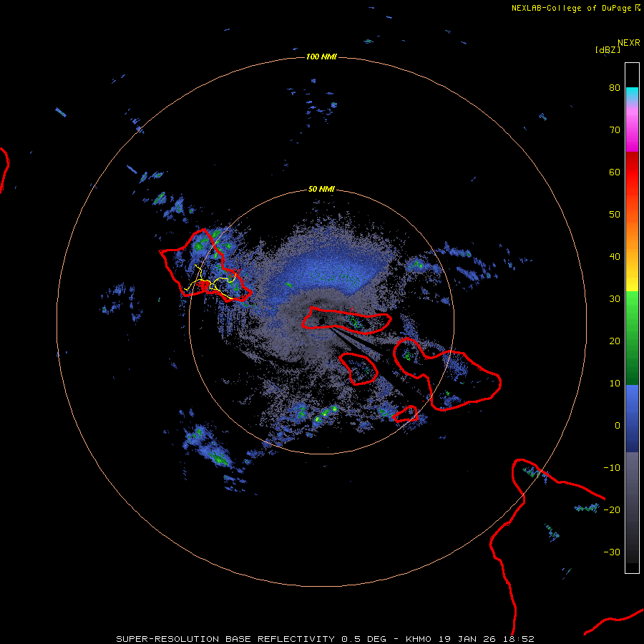Click the 70 value on the color scale
This screenshot has height=644, width=644.
click(x=615, y=130)
